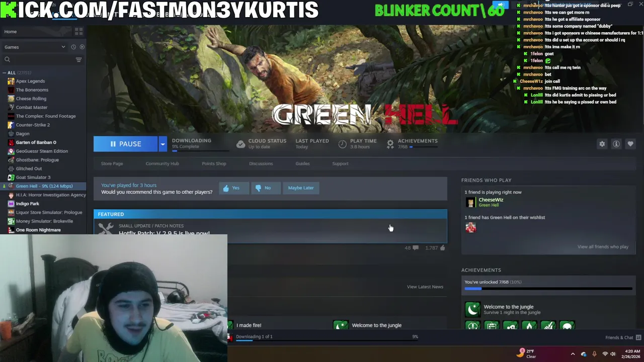Open the Games library type dropdown
This screenshot has height=362, width=644.
(35, 47)
